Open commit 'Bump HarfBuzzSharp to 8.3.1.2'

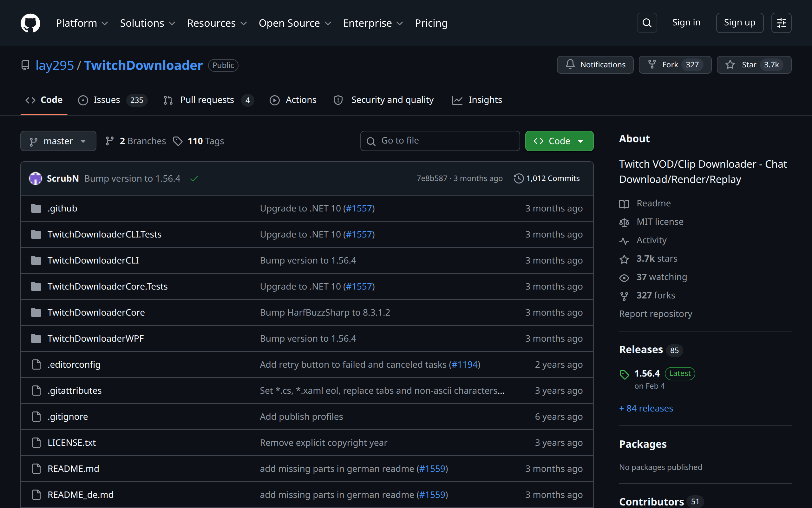pyautogui.click(x=325, y=312)
